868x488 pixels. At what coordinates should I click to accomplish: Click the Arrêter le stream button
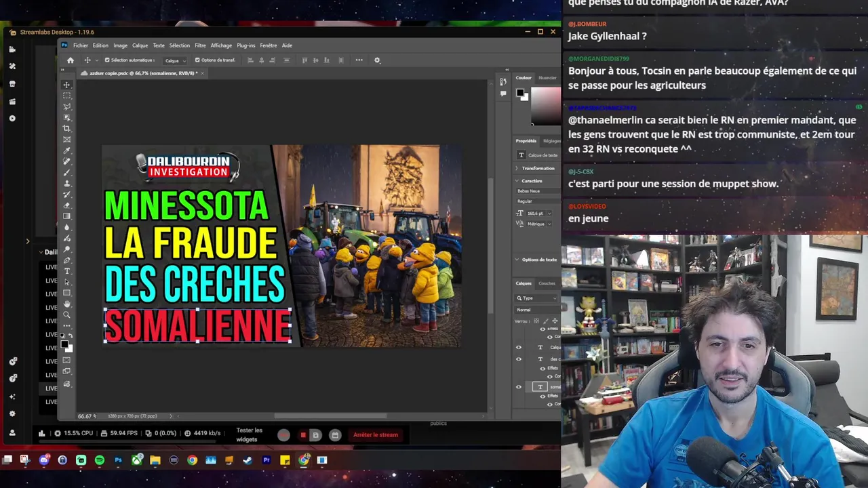pos(376,434)
